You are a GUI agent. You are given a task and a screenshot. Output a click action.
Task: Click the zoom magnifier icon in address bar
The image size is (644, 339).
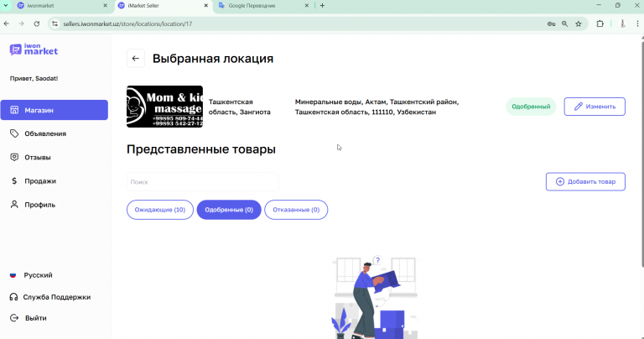click(564, 23)
